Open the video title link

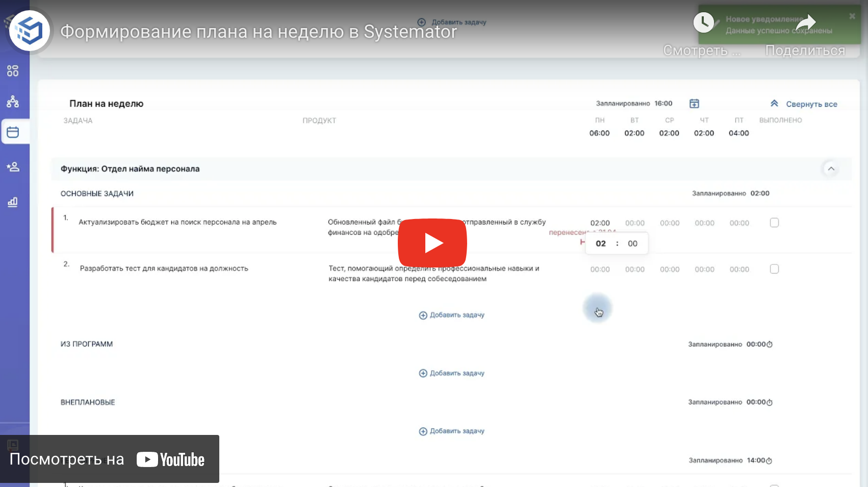tap(259, 32)
